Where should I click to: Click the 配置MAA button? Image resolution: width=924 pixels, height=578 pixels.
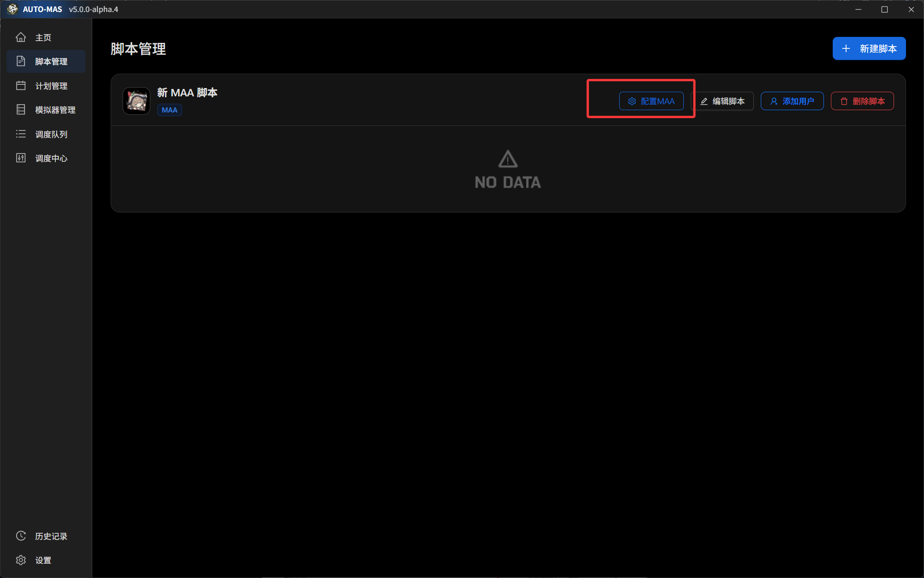click(x=651, y=101)
